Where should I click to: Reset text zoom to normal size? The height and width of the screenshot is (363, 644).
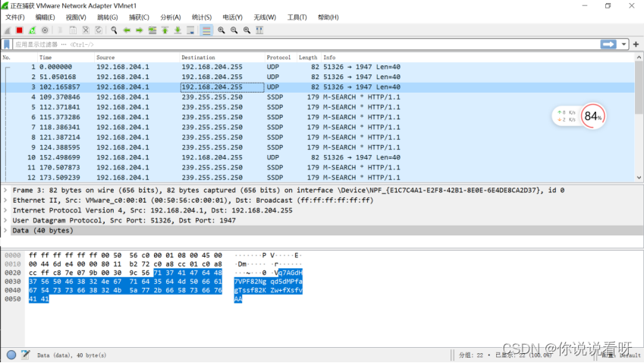(247, 30)
